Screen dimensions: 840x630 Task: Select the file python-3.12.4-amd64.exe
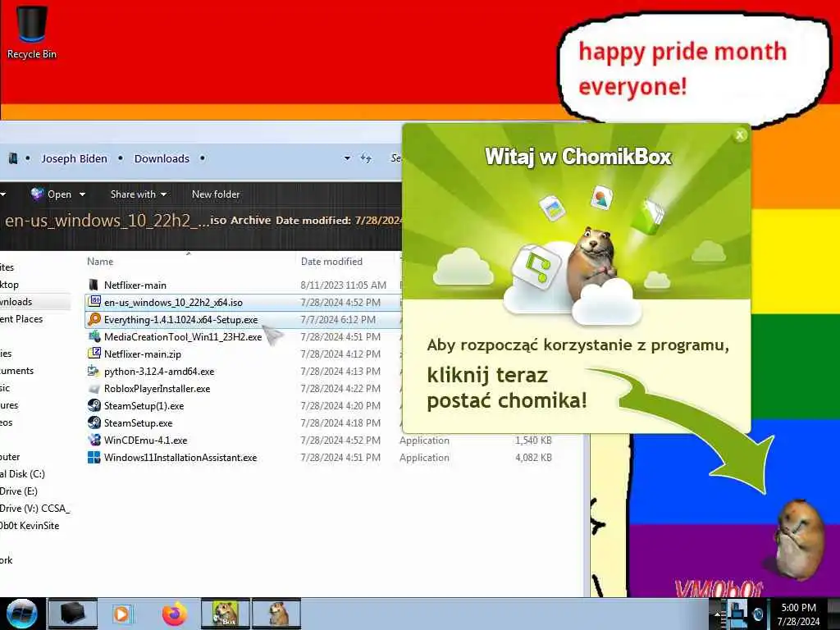(159, 372)
